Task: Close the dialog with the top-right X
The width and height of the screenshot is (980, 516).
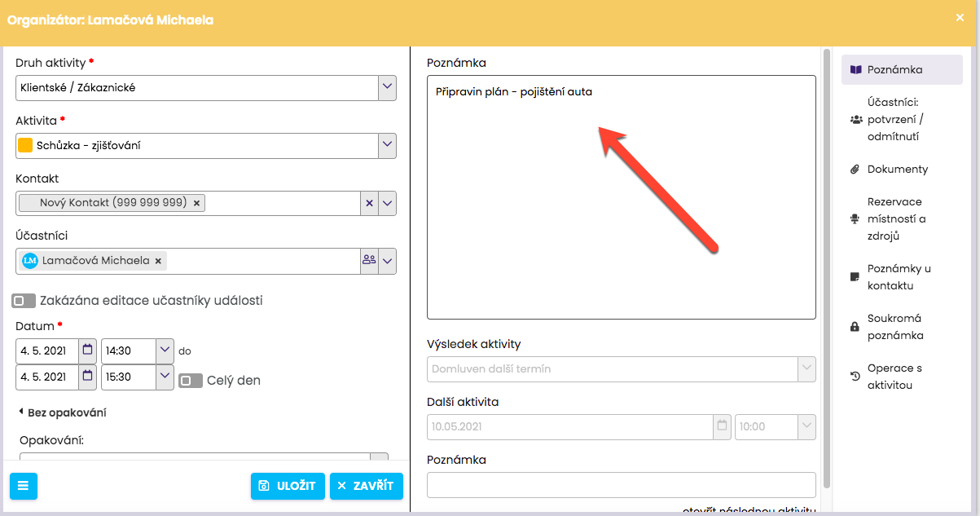Action: (x=960, y=17)
